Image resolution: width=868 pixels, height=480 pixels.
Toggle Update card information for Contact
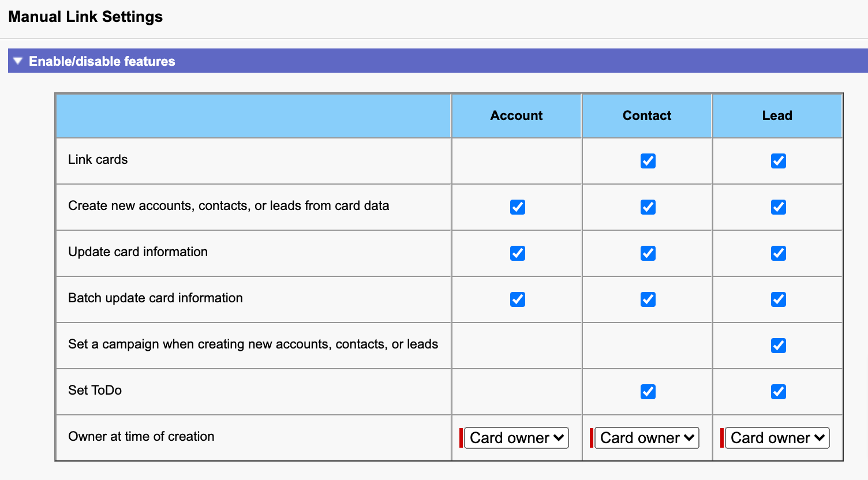pyautogui.click(x=648, y=253)
